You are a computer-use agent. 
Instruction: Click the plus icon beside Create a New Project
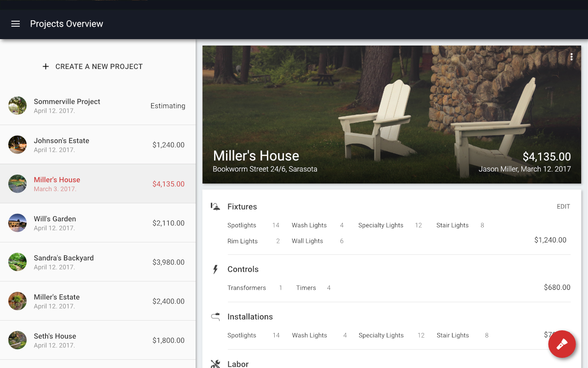[x=45, y=67]
